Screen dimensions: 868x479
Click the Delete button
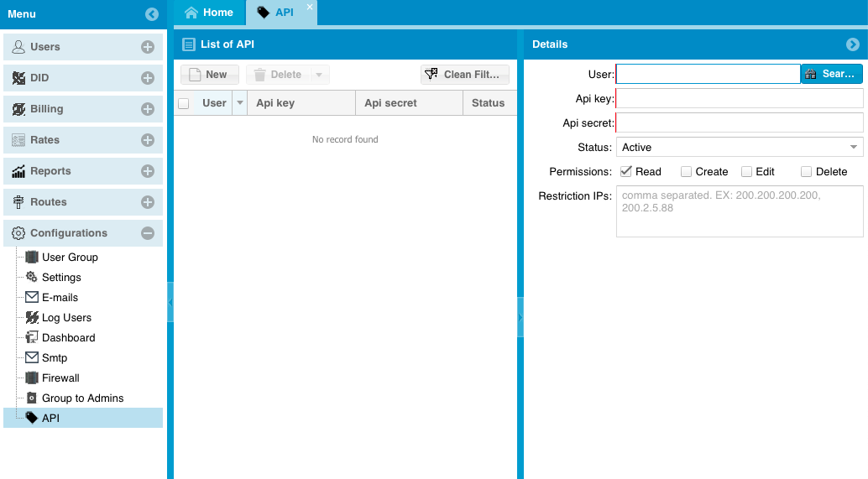point(279,75)
